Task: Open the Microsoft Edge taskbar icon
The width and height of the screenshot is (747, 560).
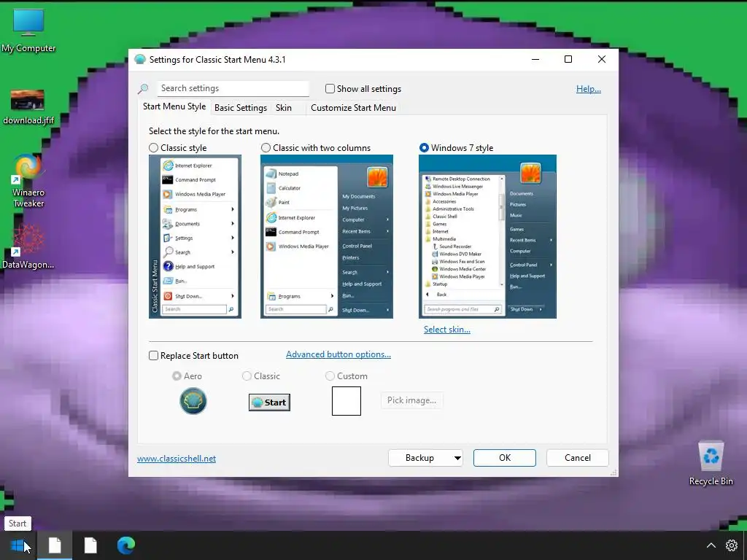Action: (125, 545)
